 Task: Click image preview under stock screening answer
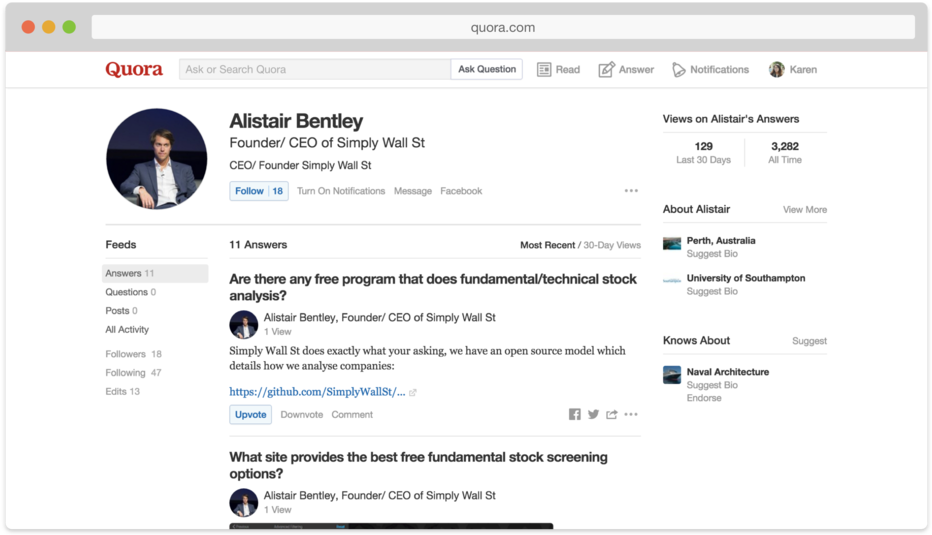(391, 526)
